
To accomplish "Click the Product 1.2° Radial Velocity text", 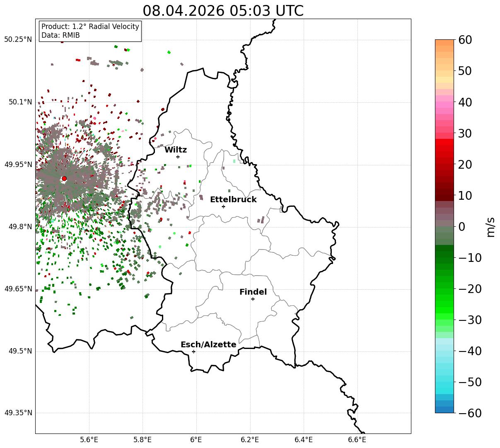I will [90, 27].
